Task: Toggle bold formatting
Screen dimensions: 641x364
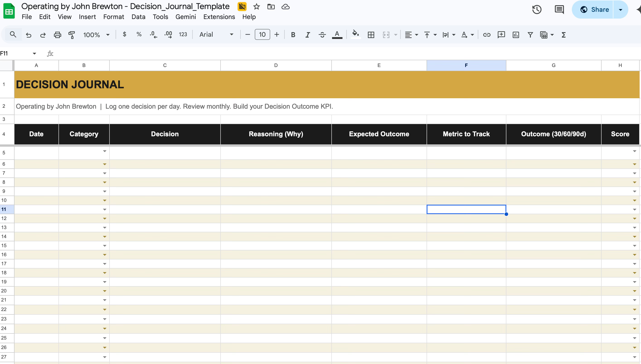Action: (293, 35)
